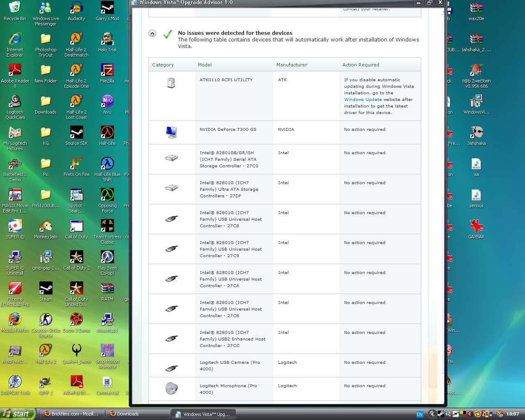The width and height of the screenshot is (525, 420).
Task: Open the Recycle Bin desktop icon
Action: click(15, 11)
